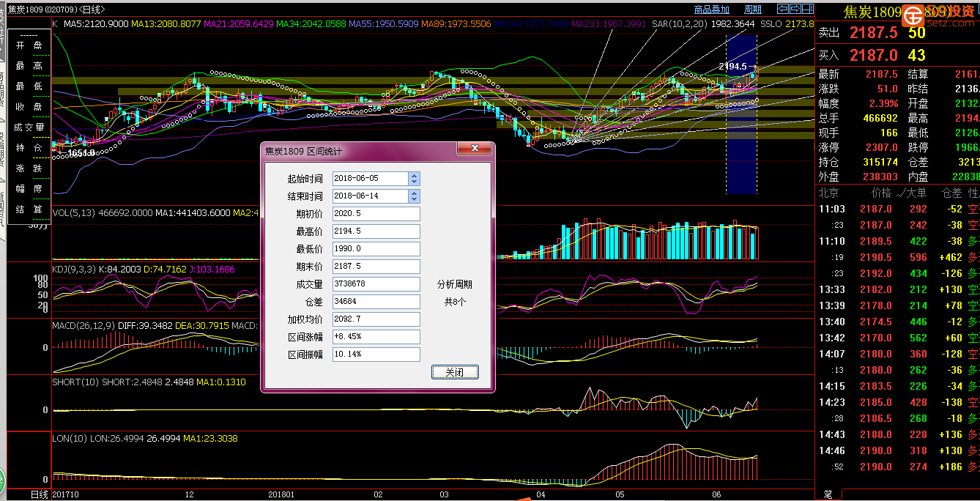Click the 焦炭1809 (020709) chart title

coord(41,10)
